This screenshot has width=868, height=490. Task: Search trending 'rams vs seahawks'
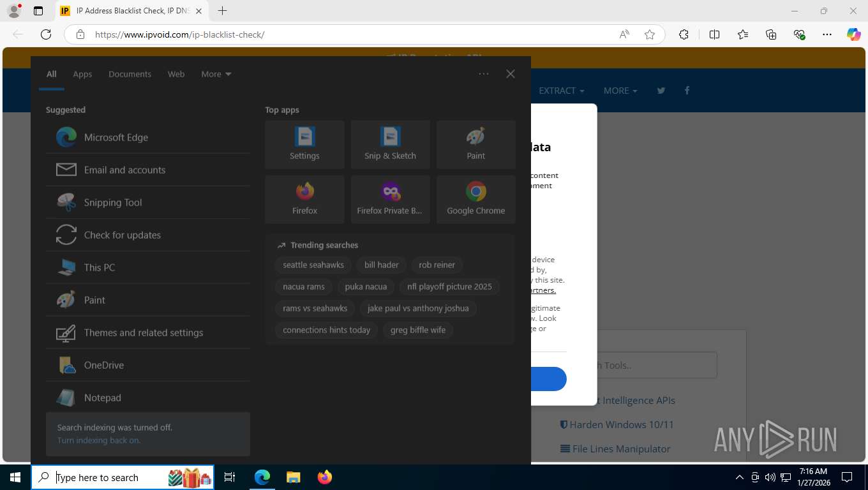pos(315,308)
